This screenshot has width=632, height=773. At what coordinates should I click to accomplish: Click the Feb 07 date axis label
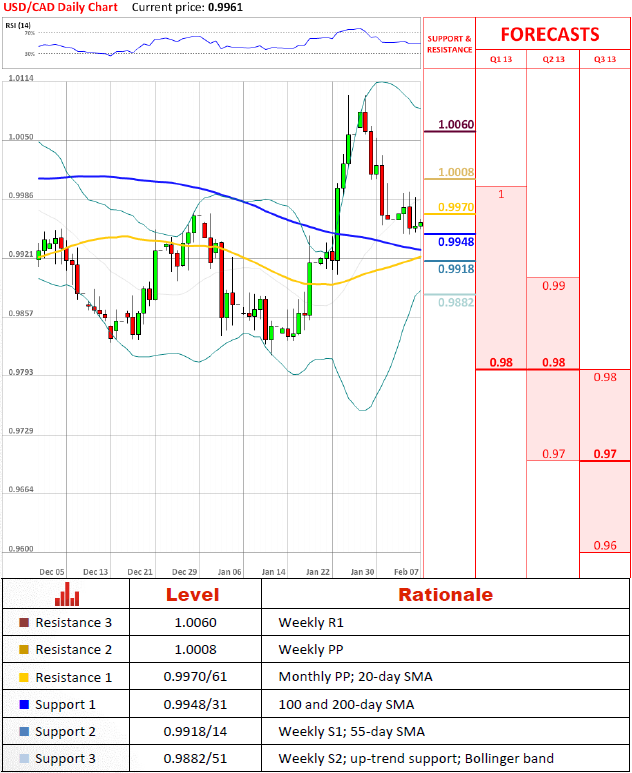point(406,572)
